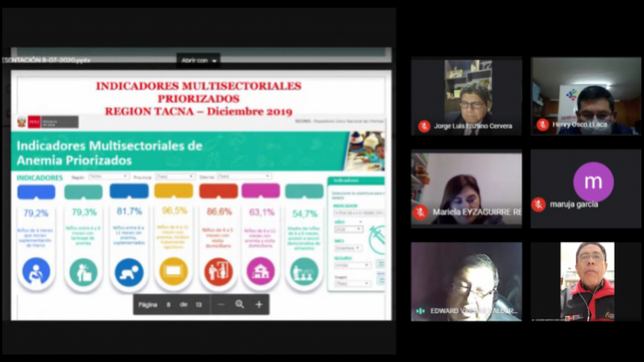The height and width of the screenshot is (362, 644).
Task: Click the dark blue crawling baby icon
Action: pos(129,271)
